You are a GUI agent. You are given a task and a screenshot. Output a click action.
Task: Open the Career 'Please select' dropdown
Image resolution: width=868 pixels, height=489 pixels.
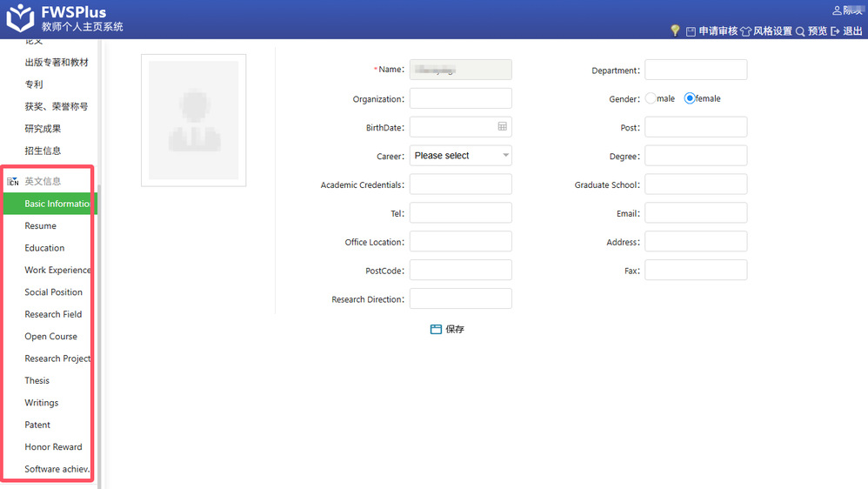(460, 156)
